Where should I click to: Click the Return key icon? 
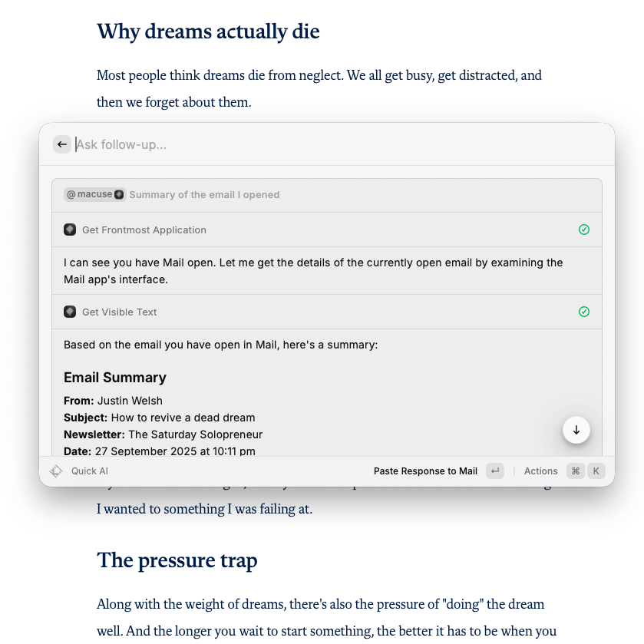[495, 471]
